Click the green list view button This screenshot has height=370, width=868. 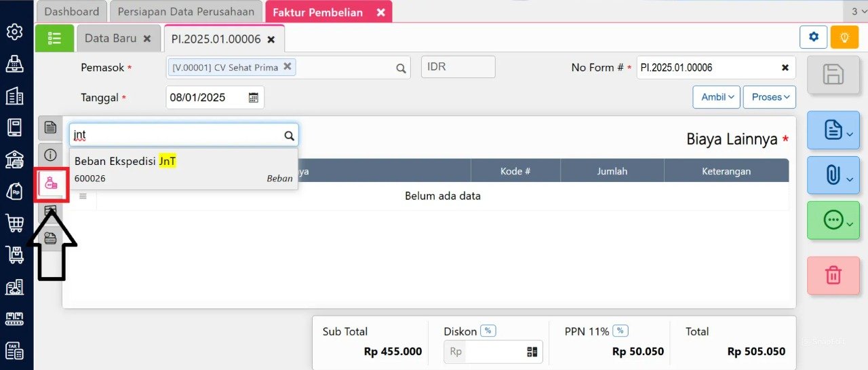pos(54,39)
